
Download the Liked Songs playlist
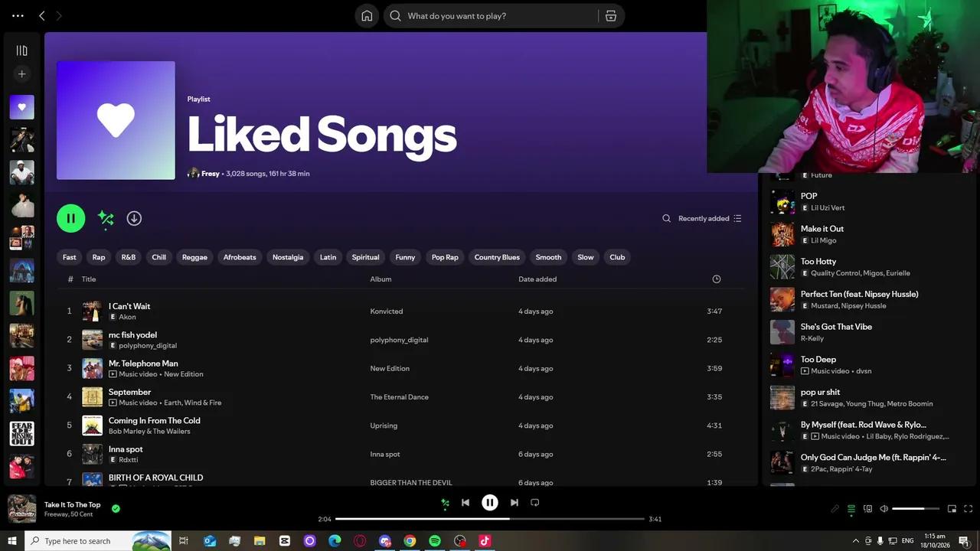point(134,218)
